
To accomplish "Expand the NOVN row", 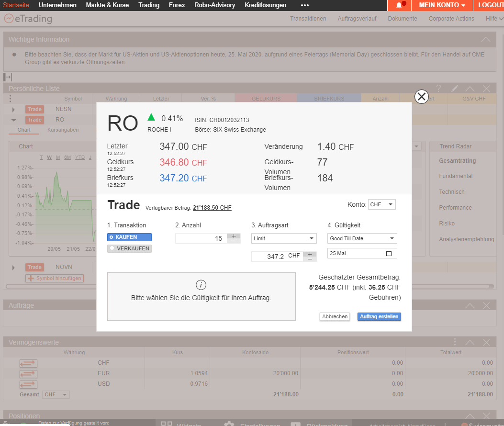I will pos(13,268).
